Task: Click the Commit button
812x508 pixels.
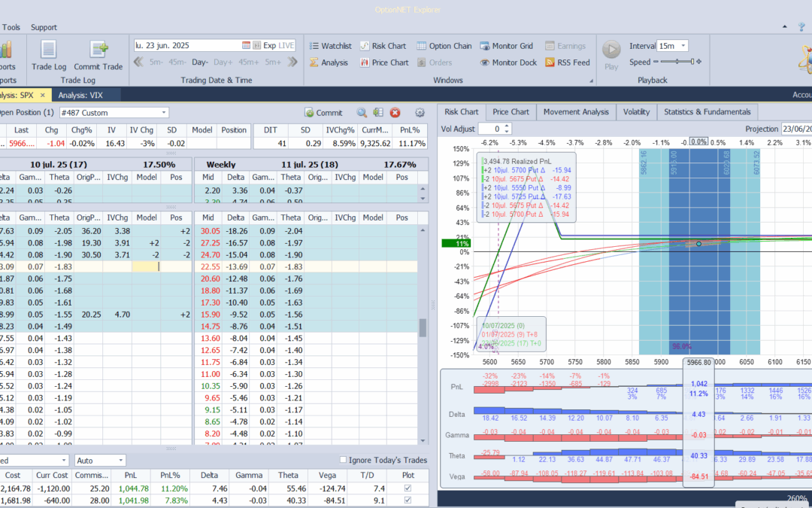Action: 323,112
